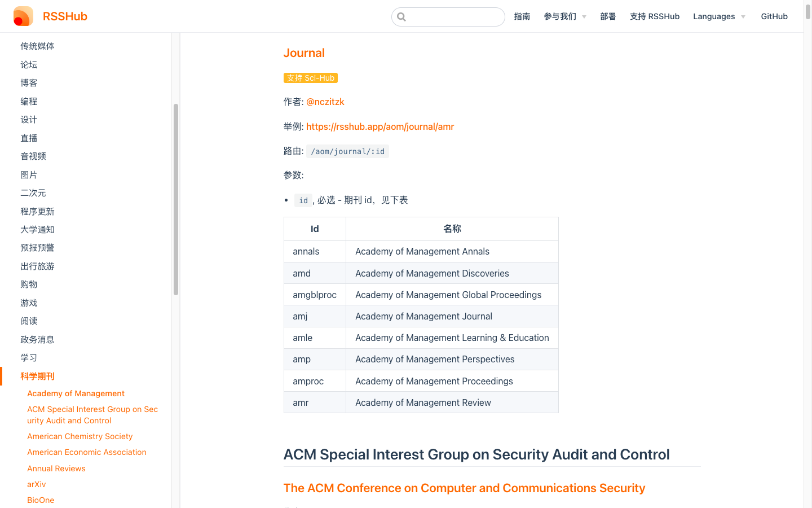Open the 支持 Sci-Hub badge

310,78
